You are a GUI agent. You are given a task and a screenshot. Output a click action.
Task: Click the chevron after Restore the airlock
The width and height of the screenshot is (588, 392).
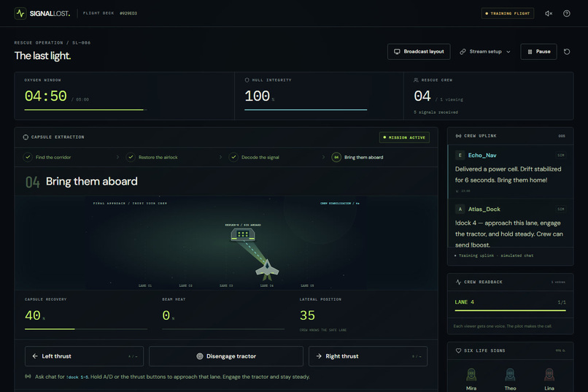click(220, 157)
